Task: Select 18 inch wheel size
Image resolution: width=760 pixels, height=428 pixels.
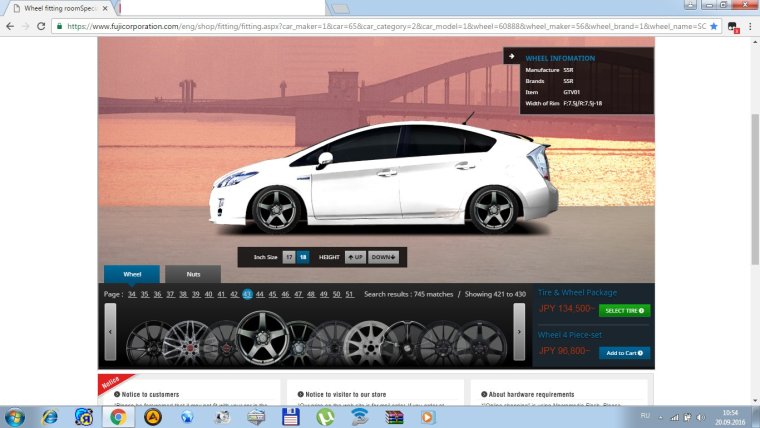Action: click(303, 257)
